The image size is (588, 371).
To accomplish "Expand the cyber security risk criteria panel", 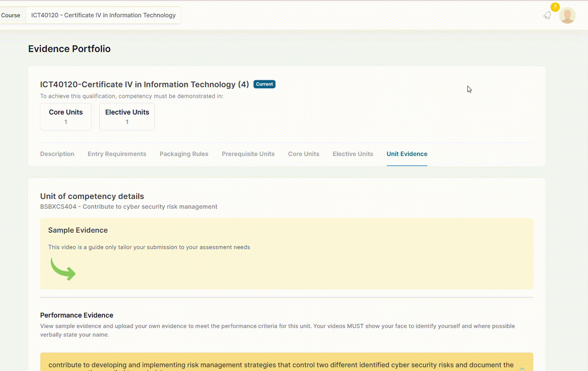I will point(281,365).
